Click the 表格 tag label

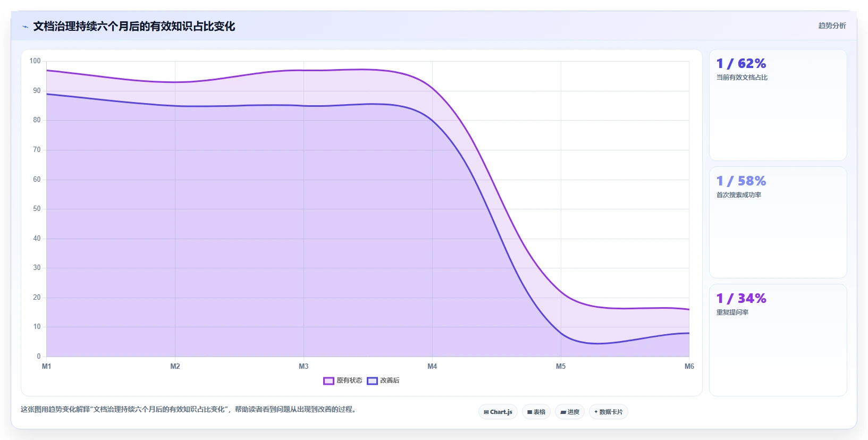tap(540, 412)
